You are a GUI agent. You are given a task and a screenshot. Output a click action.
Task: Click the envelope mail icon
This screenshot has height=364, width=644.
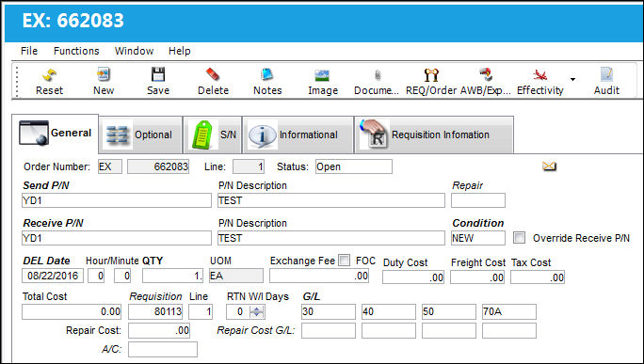(x=549, y=166)
